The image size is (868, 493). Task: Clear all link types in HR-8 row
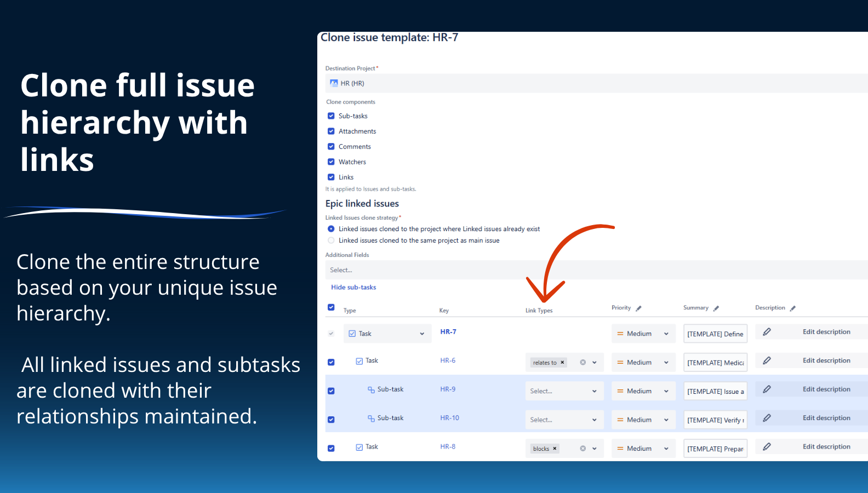(x=583, y=449)
